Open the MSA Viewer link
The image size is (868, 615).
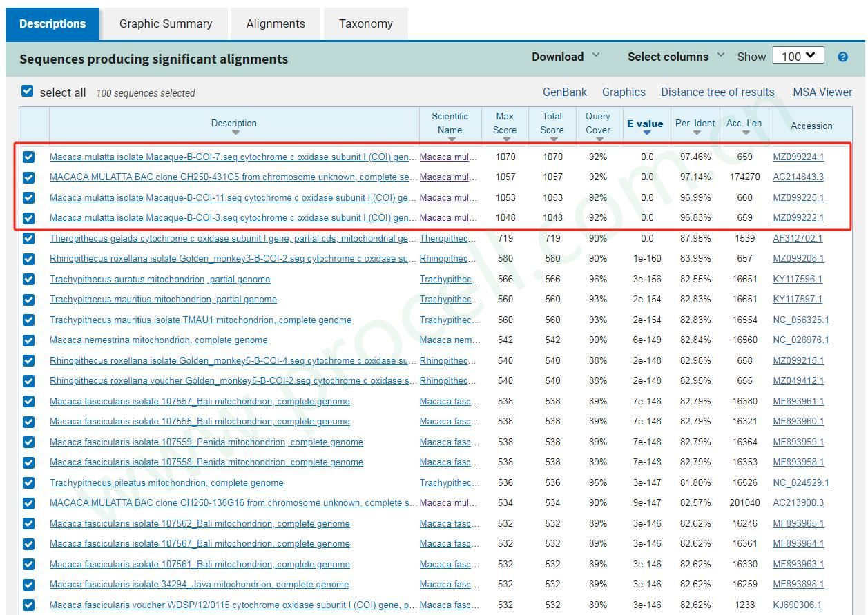click(x=822, y=92)
